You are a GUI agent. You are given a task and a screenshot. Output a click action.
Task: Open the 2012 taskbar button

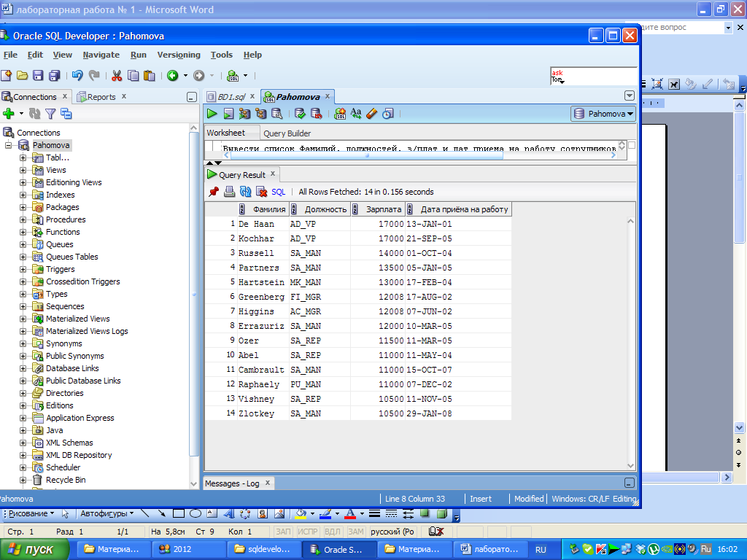[189, 549]
